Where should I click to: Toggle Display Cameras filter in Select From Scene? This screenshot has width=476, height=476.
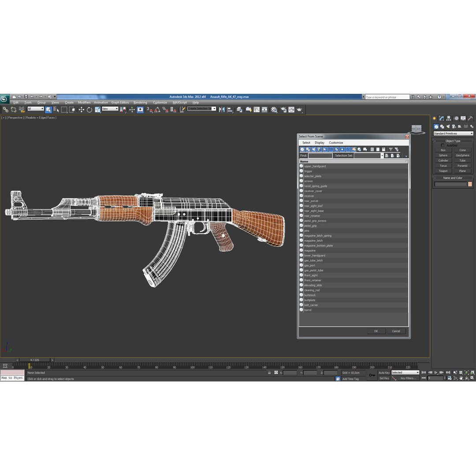pos(320,149)
